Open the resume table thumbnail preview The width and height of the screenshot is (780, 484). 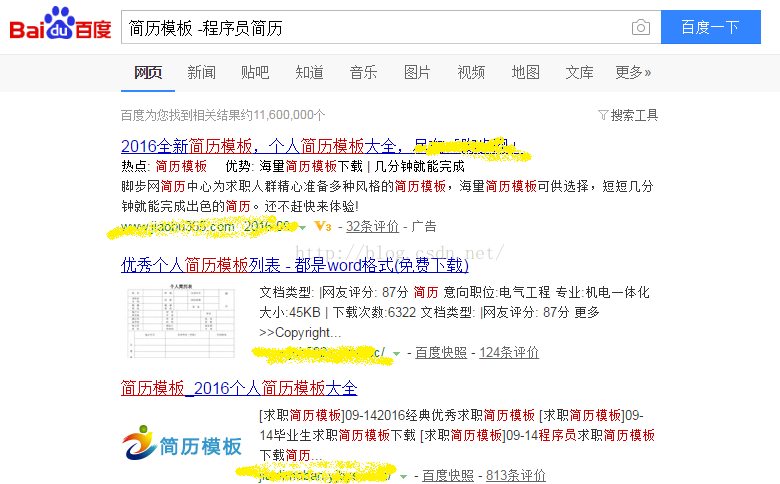pyautogui.click(x=181, y=321)
